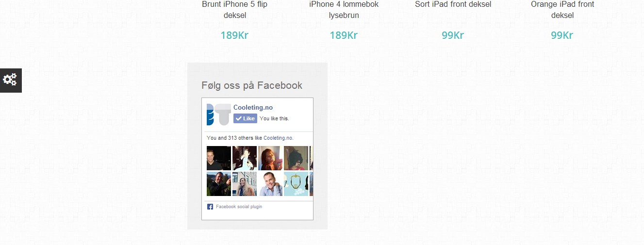Click the 99Kr price under Orange iPad deksel

coord(562,35)
